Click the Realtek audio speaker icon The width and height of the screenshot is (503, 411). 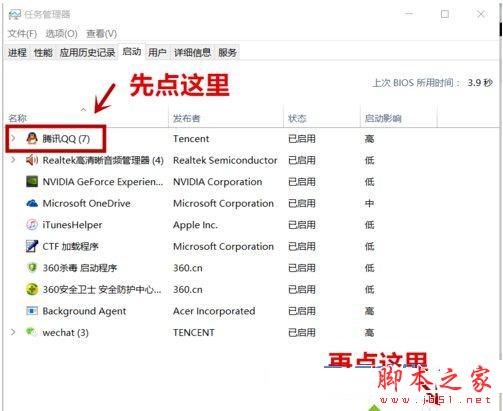pos(32,160)
